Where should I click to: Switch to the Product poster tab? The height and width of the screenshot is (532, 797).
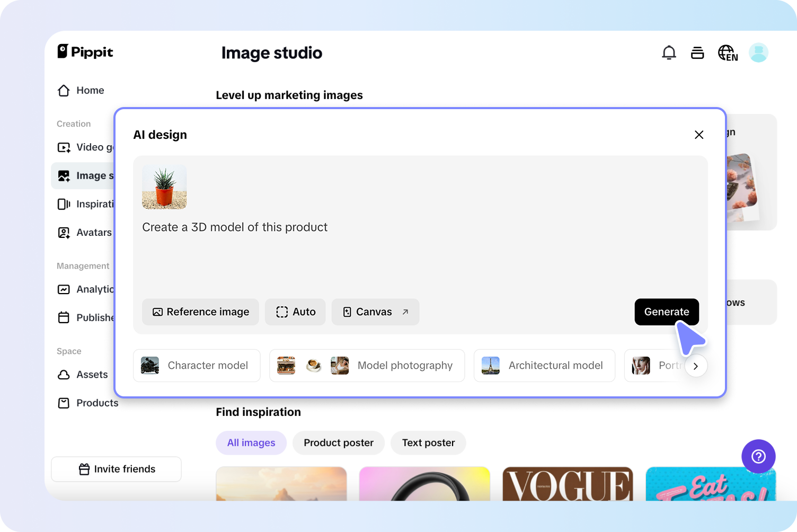tap(338, 442)
